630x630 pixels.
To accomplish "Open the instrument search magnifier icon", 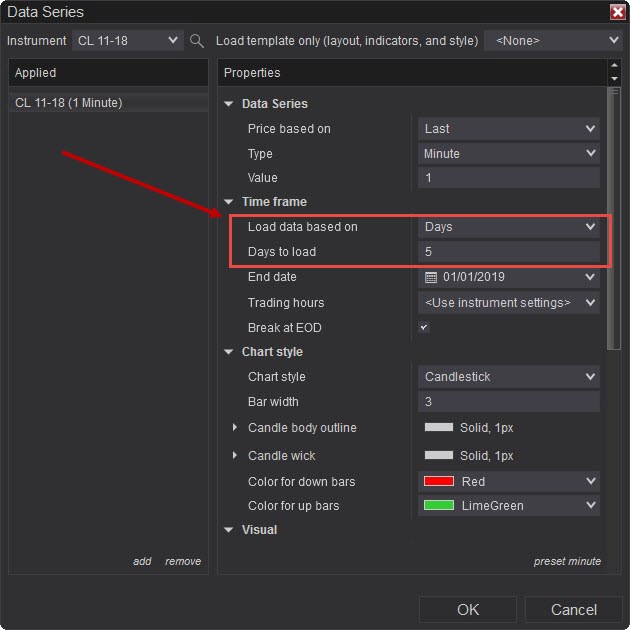I will [x=196, y=41].
